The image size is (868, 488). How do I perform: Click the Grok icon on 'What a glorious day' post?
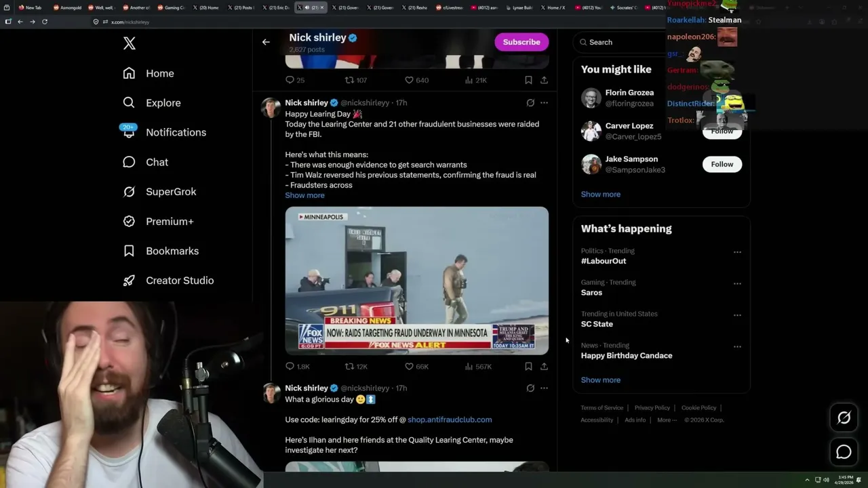(530, 388)
